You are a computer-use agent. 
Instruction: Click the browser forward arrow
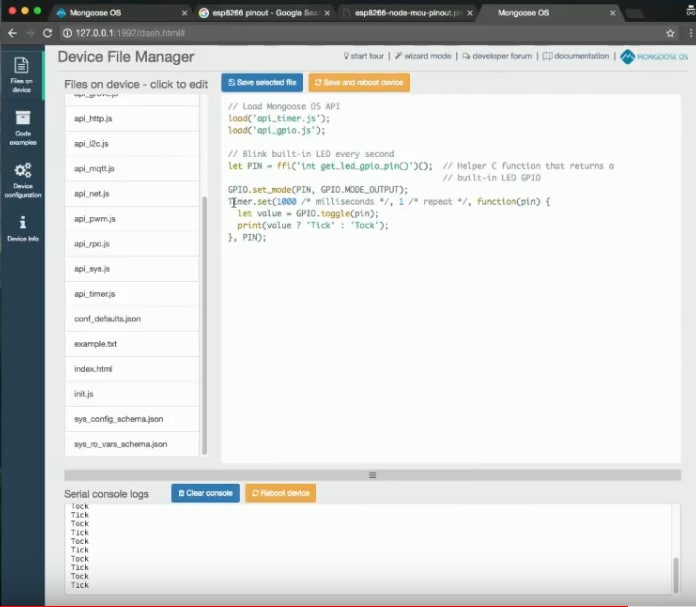pos(30,33)
